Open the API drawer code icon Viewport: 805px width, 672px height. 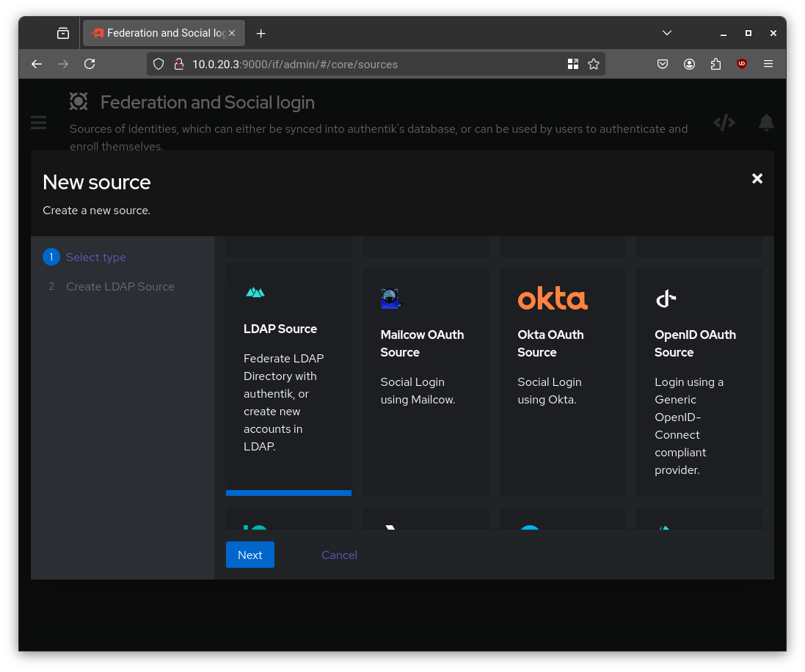point(724,123)
